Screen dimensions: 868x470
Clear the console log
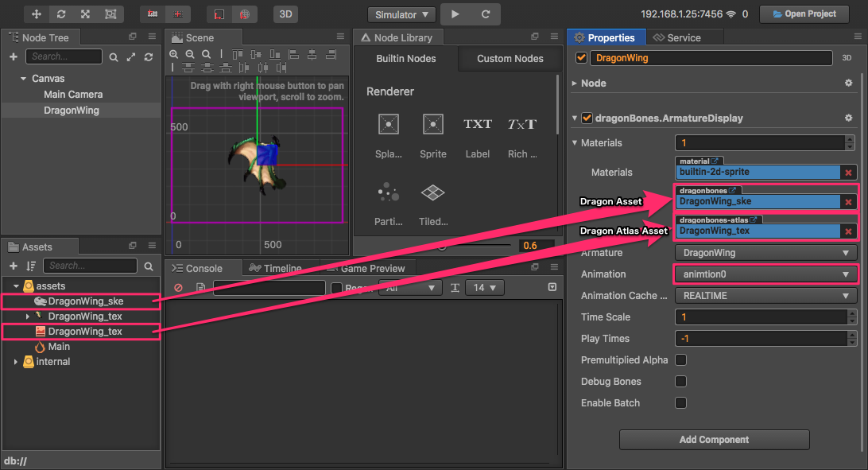(x=178, y=288)
